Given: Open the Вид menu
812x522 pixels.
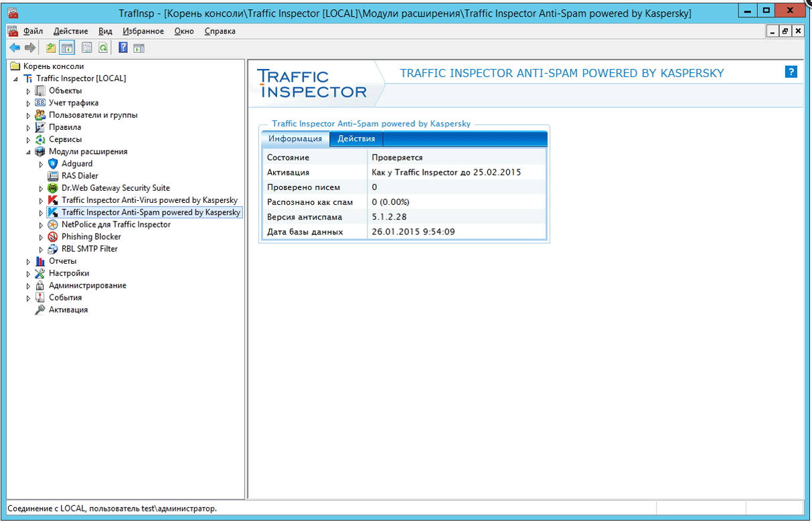Looking at the screenshot, I should (x=105, y=31).
